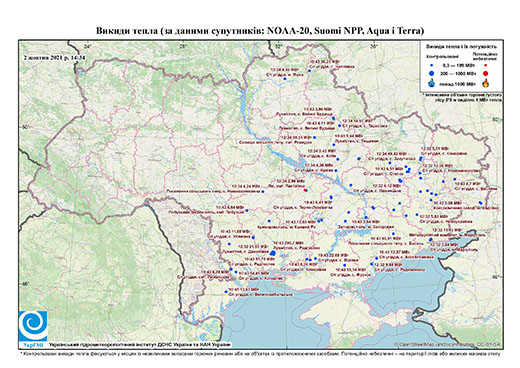Click the понад 1000 МВт legend label
Screen dimensions: 520x368
click(x=458, y=83)
